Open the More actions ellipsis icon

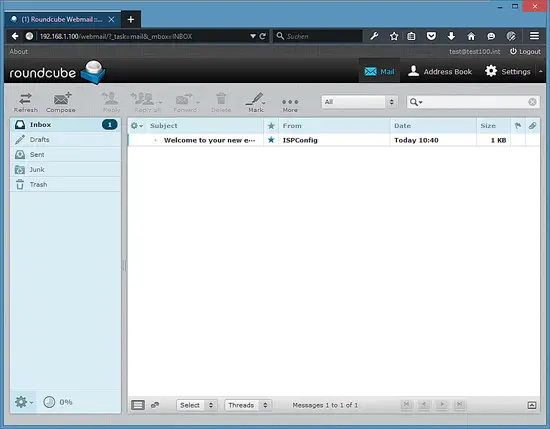point(290,105)
